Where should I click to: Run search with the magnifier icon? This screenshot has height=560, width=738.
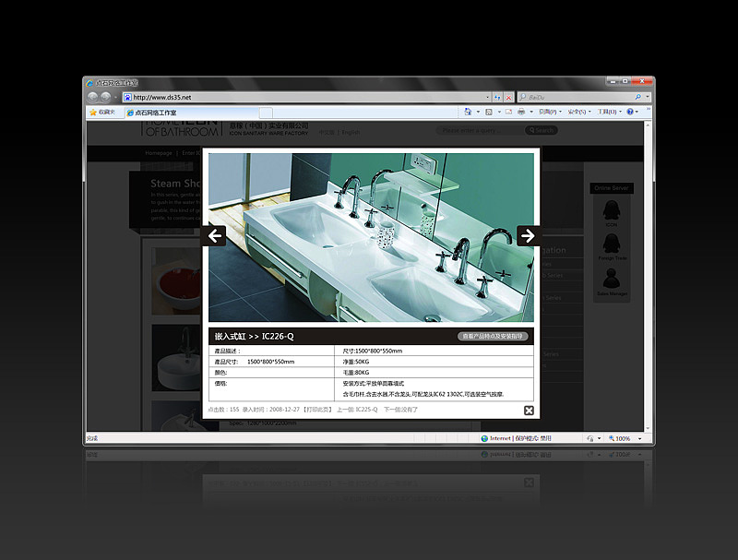tap(637, 97)
